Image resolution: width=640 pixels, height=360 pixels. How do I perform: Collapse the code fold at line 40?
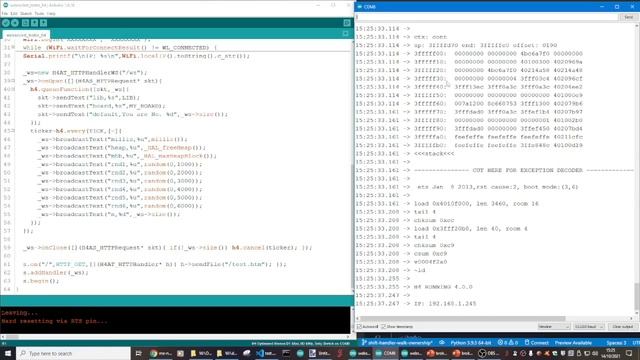pos(13,89)
